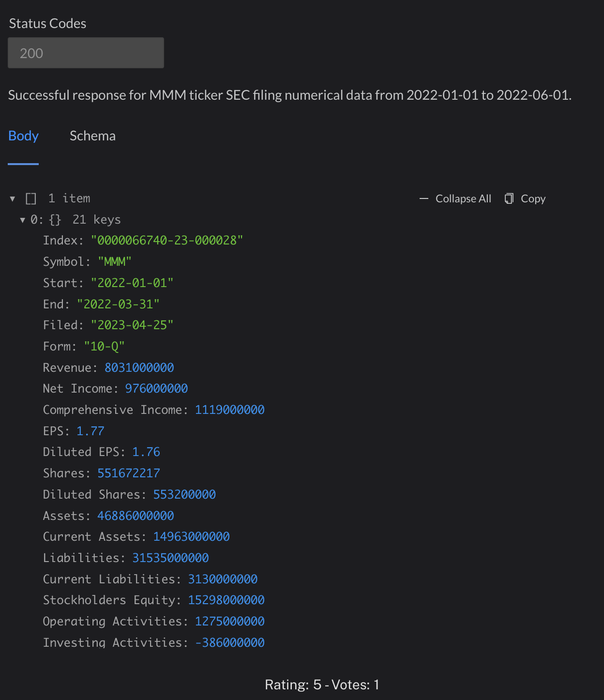Image resolution: width=604 pixels, height=700 pixels.
Task: Click the array bracket icon beside '1 item'
Action: [30, 198]
